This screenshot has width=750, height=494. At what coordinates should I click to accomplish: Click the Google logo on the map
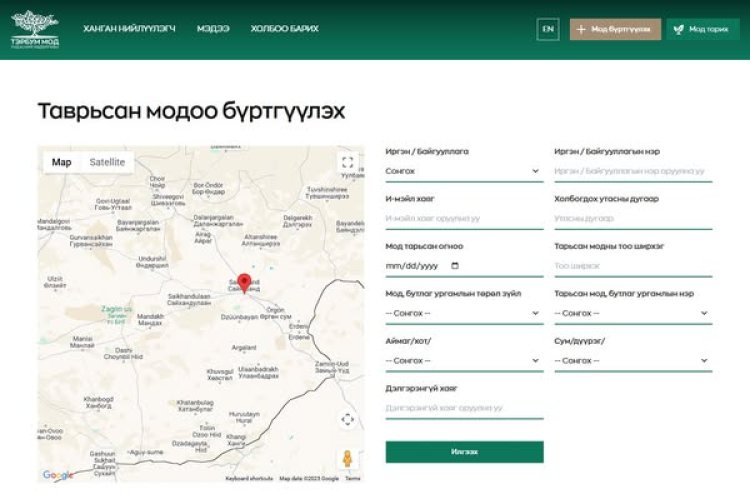(x=57, y=476)
